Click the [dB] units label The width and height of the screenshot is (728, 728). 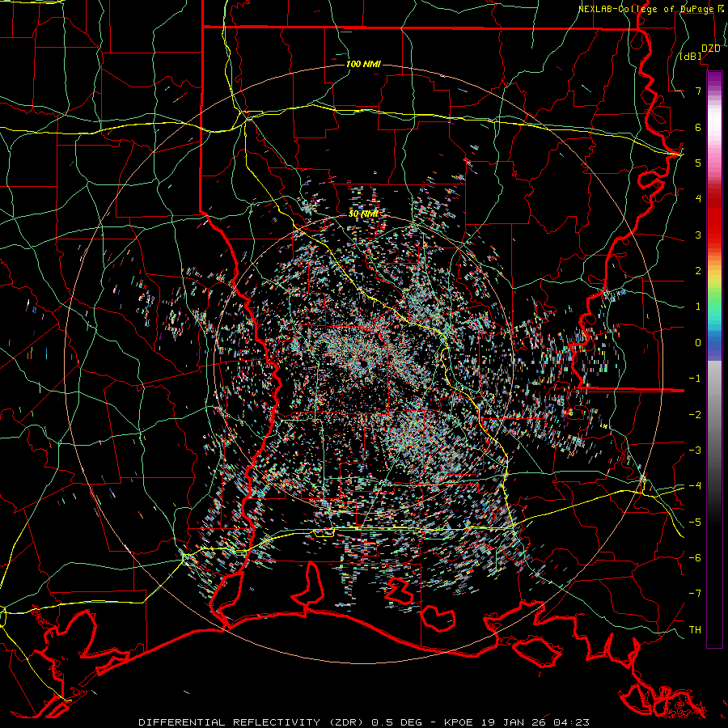(691, 57)
